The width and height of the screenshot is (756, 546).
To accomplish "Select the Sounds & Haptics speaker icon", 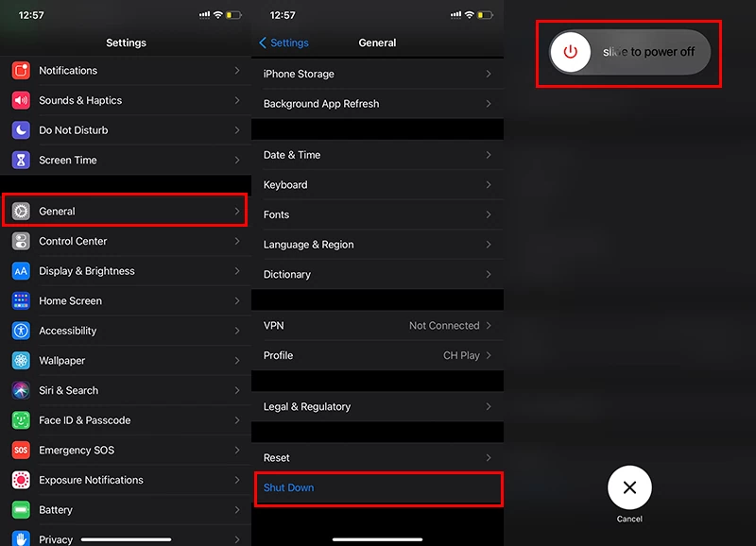I will coord(22,100).
